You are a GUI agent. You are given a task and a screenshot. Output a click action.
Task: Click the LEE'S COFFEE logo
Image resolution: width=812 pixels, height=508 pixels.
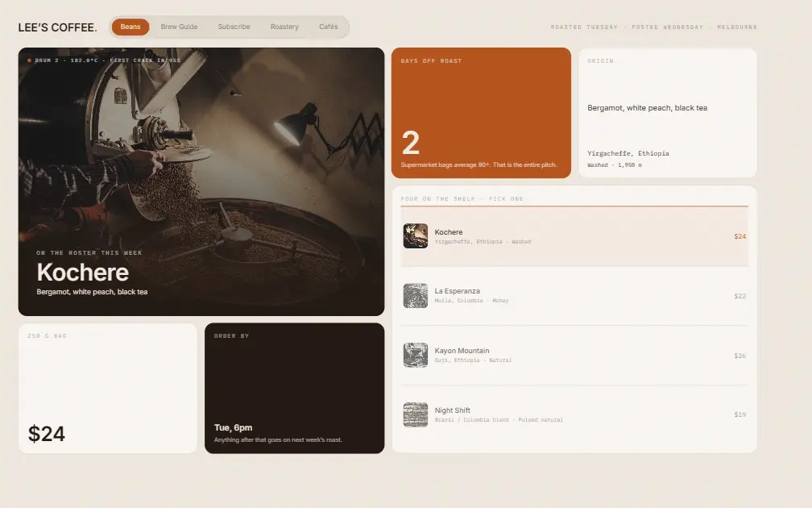pos(57,27)
